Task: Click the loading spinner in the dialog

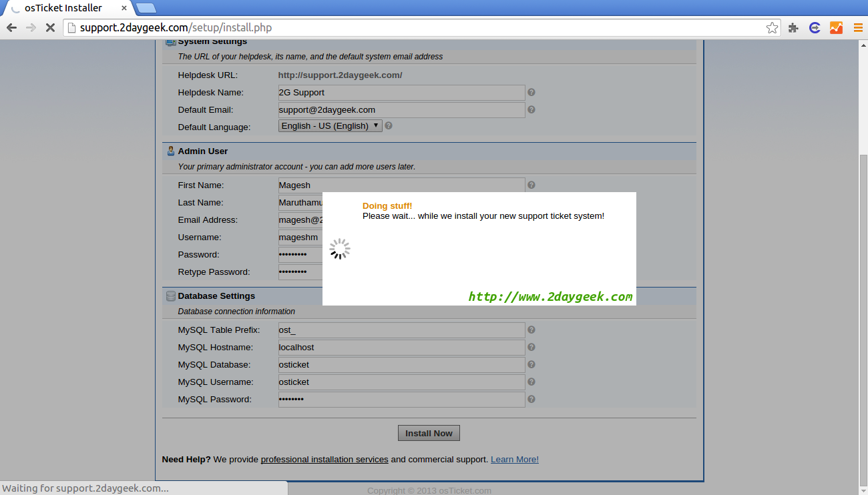Action: (x=340, y=249)
